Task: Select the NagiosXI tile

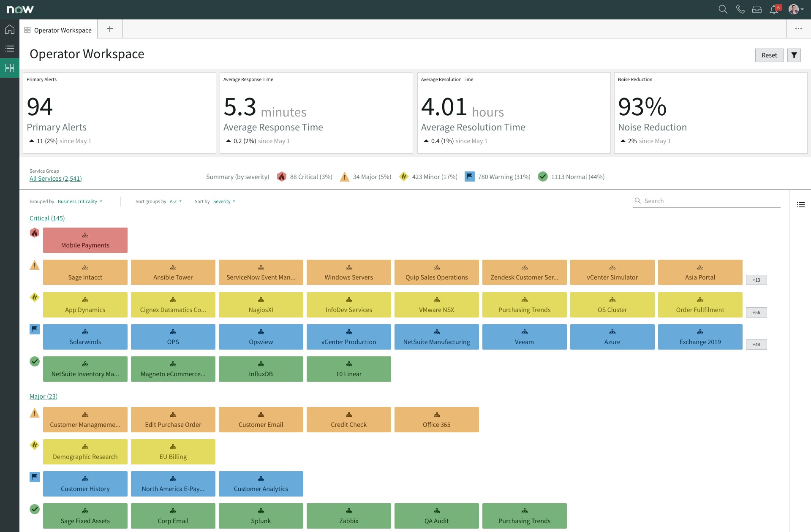Action: (261, 305)
